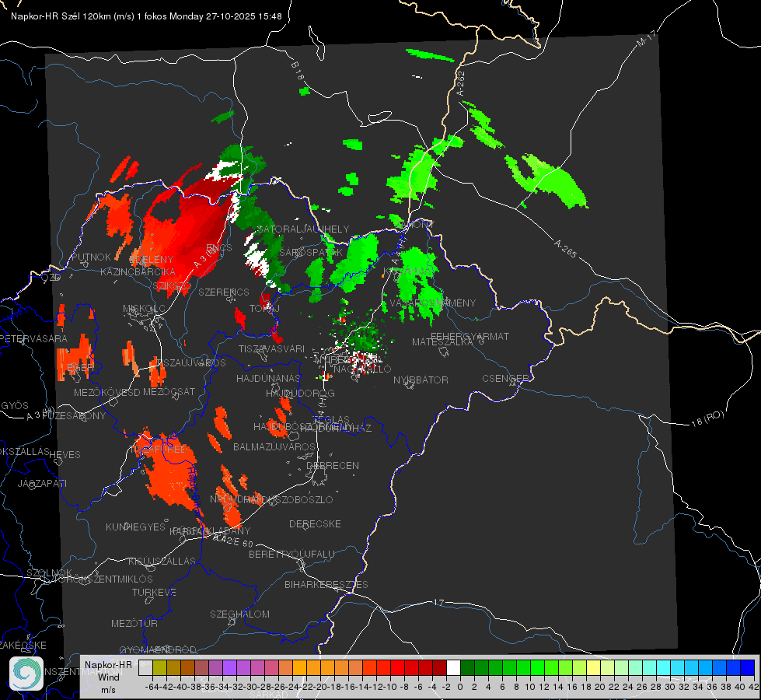Click the HAJDÚNÁNÁS town label

click(x=268, y=378)
